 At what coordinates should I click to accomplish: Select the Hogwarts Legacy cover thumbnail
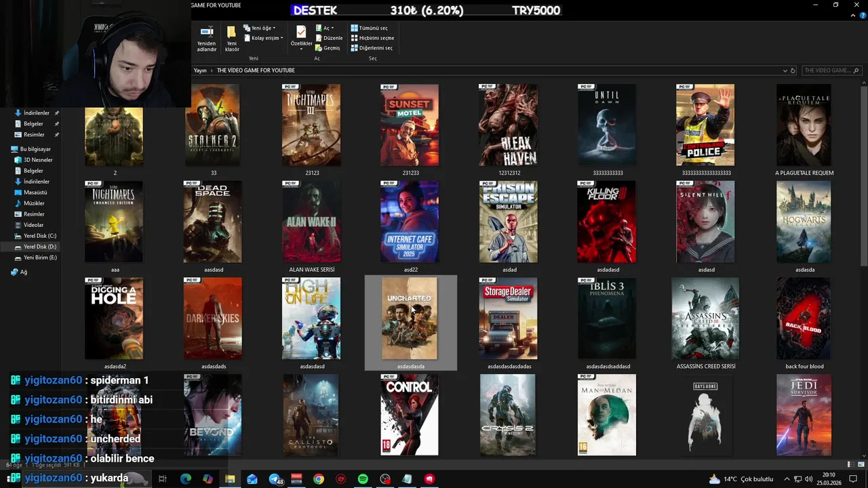click(804, 222)
